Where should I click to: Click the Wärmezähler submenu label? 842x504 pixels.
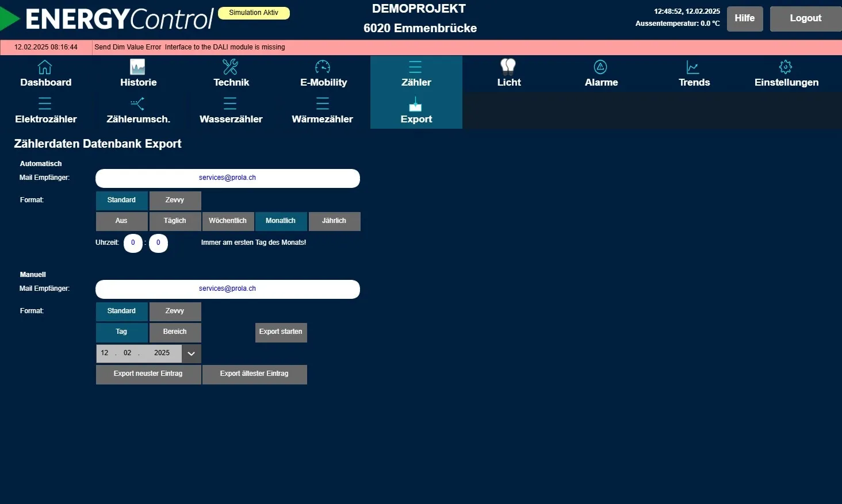pos(323,119)
